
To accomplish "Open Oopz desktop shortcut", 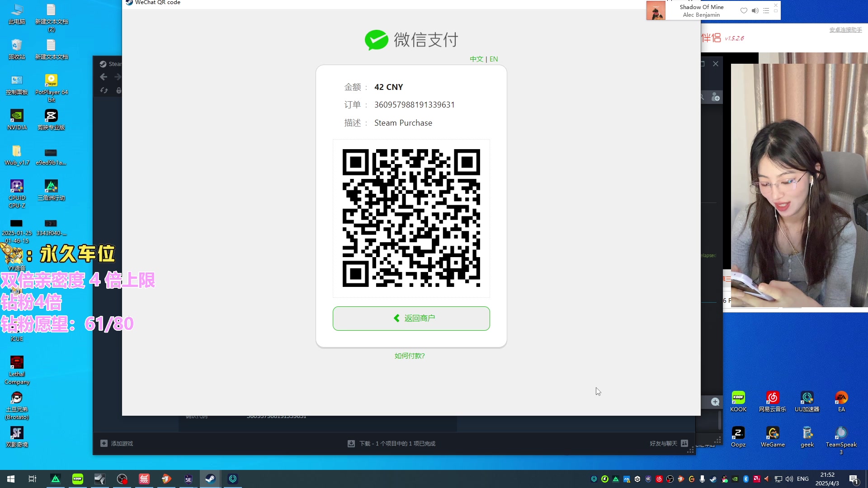I will (738, 437).
